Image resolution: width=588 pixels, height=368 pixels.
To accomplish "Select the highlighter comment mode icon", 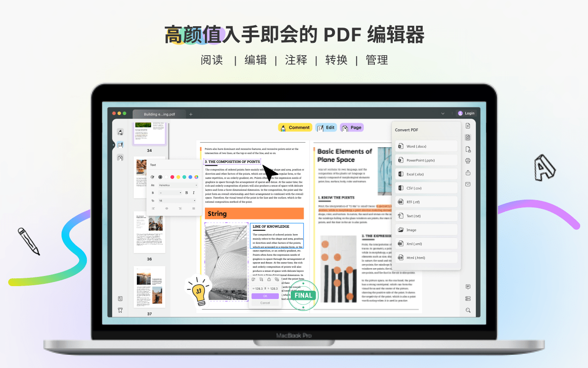I will tap(120, 132).
